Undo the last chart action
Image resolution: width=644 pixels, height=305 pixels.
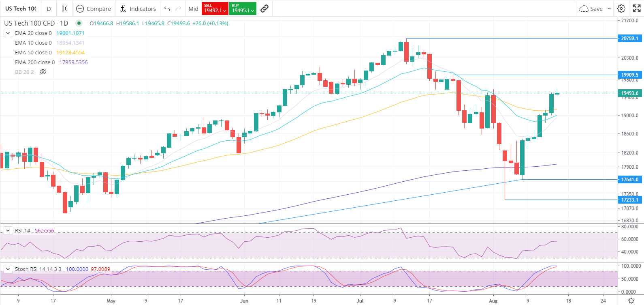[167, 9]
